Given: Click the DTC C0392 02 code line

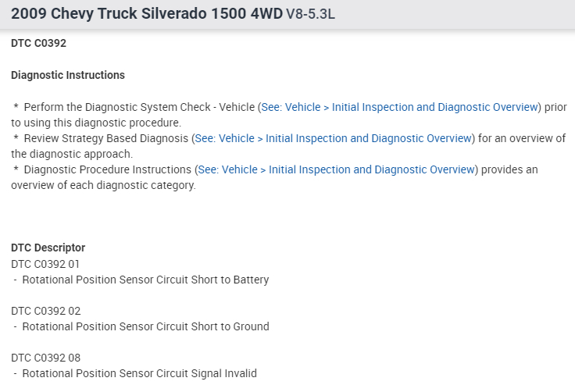Looking at the screenshot, I should pos(45,311).
